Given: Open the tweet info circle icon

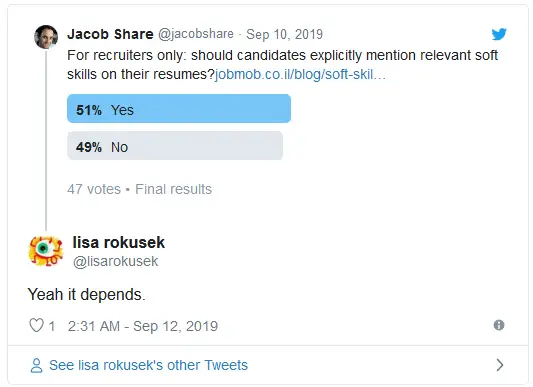Looking at the screenshot, I should click(499, 325).
